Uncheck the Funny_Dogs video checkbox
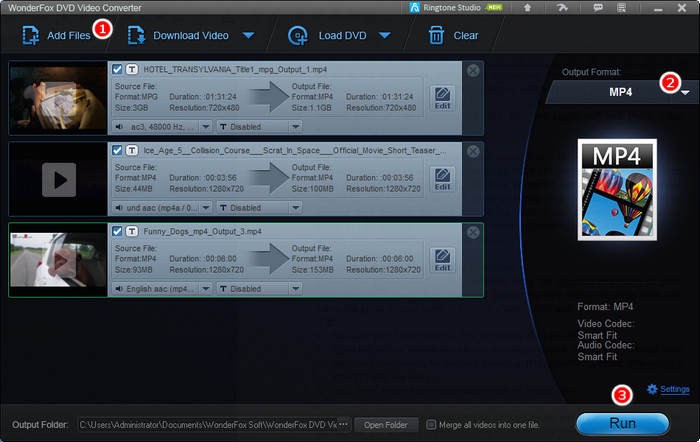Viewport: 700px width, 442px height. point(117,231)
